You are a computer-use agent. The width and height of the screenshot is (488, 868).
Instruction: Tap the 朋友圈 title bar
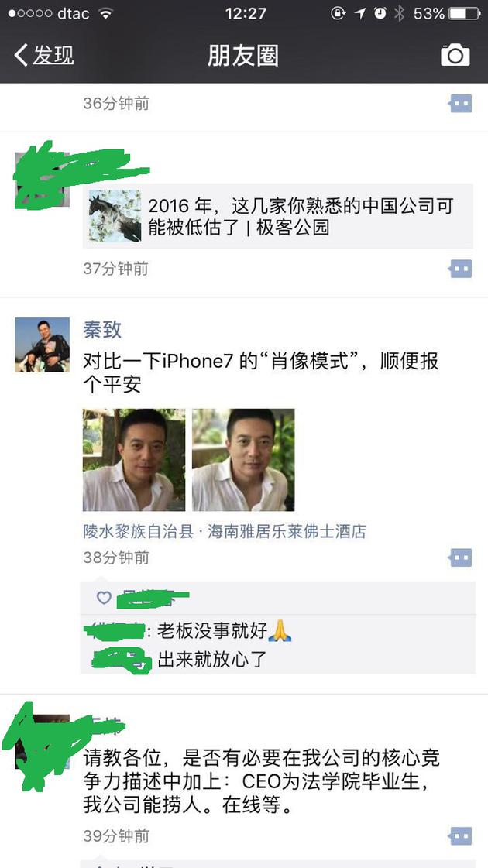click(243, 55)
